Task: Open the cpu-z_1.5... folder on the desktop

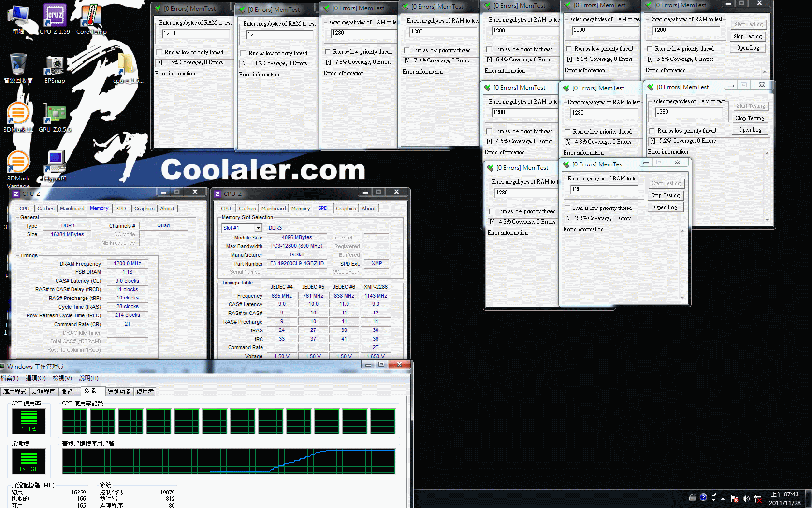Action: click(128, 68)
